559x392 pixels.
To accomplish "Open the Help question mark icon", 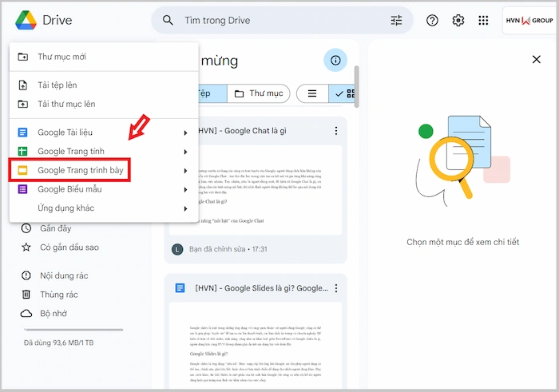I will 432,20.
